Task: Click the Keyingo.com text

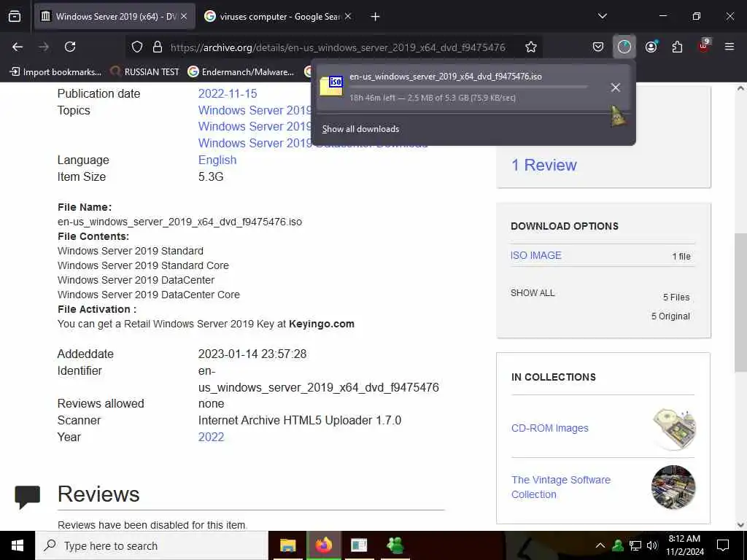Action: tap(322, 324)
